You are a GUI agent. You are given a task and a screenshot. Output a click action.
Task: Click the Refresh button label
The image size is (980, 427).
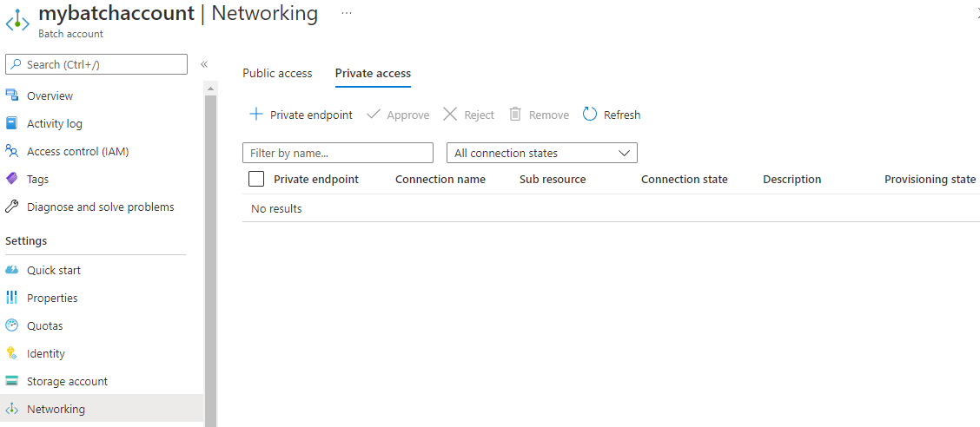point(622,115)
